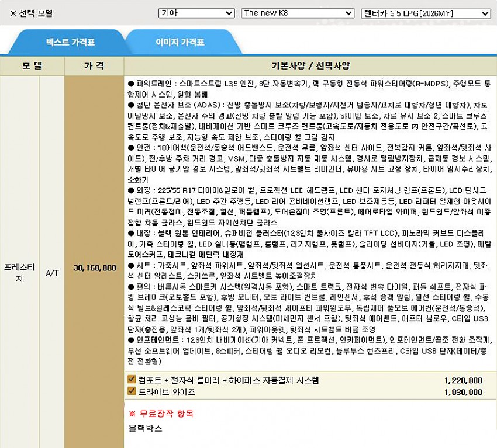Toggle the 드라이브 와이즈 option checkbox
This screenshot has height=448, width=497.
(x=132, y=391)
